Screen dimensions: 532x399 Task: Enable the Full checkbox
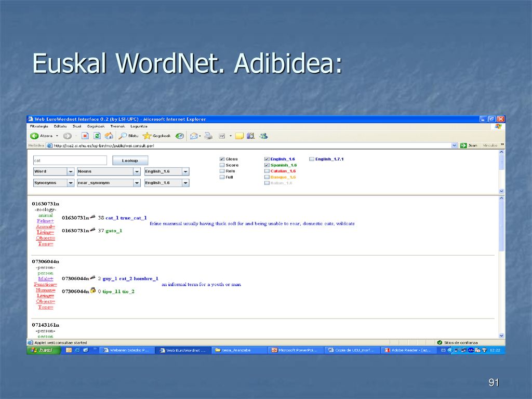tap(222, 177)
